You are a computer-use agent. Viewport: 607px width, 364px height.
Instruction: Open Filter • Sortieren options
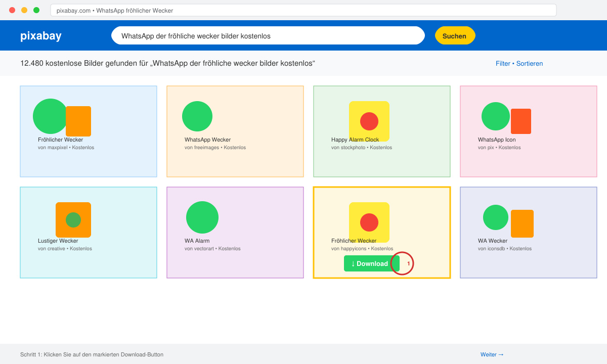click(519, 63)
